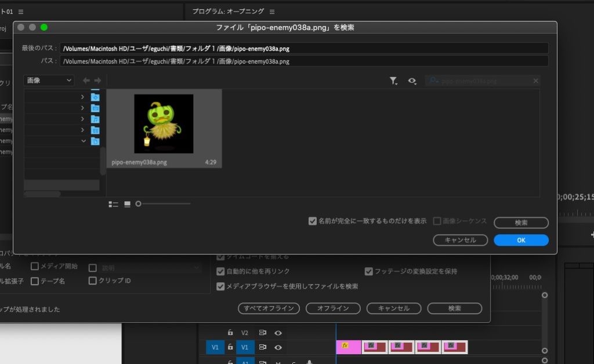Switch media browser to list view

(x=113, y=204)
